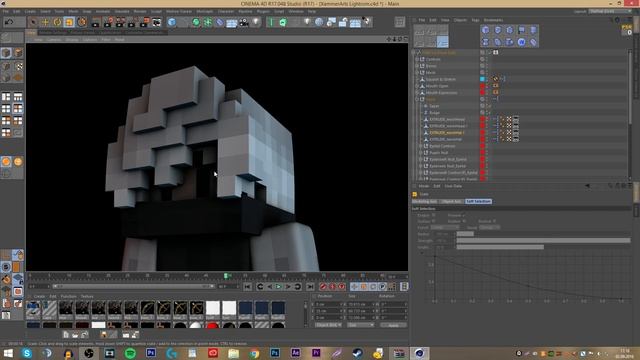Expand the Mesh object in Object Manager

(x=417, y=72)
